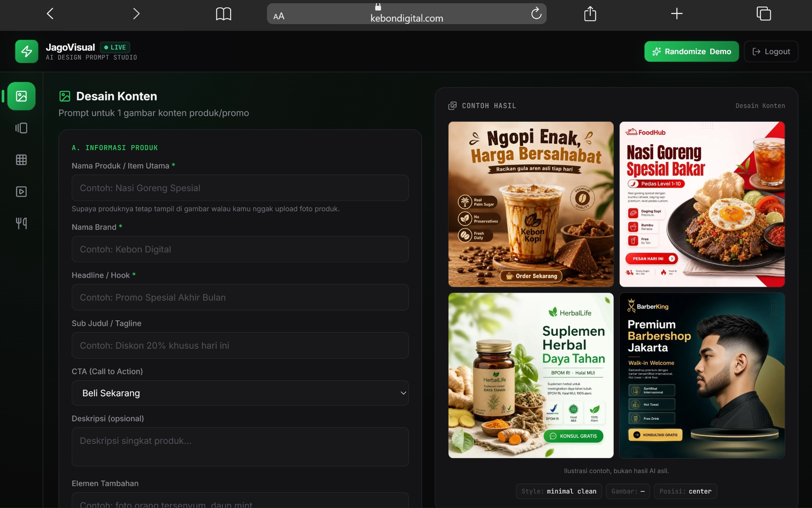Viewport: 812px width, 508px height.
Task: Click the Posisi: center tag
Action: pos(685,491)
